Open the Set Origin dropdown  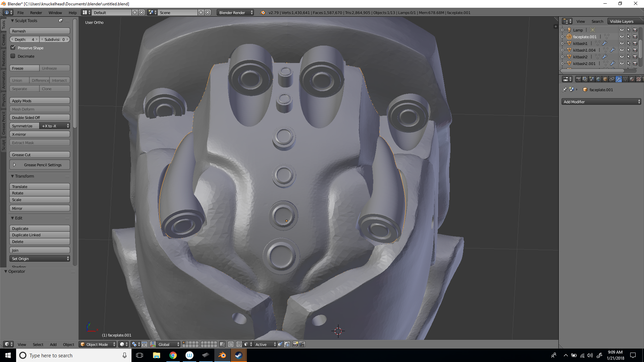pyautogui.click(x=40, y=258)
